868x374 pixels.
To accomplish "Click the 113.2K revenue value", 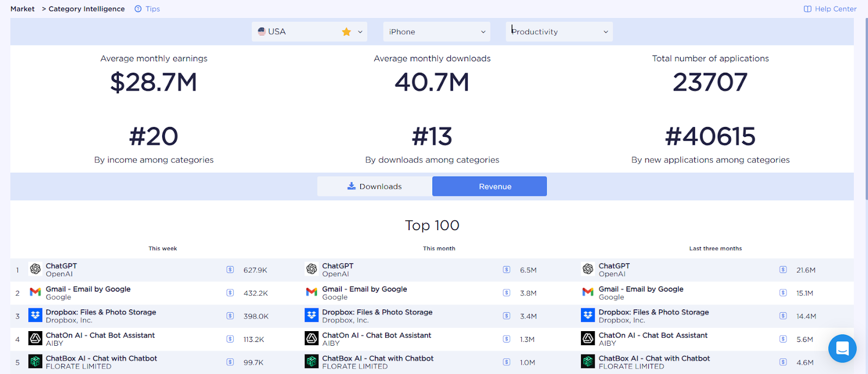I will click(x=254, y=339).
